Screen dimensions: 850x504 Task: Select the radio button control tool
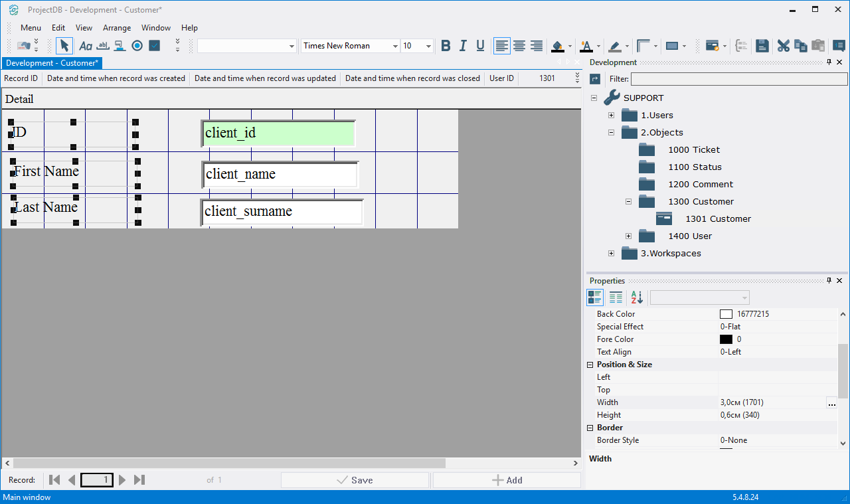(x=137, y=46)
